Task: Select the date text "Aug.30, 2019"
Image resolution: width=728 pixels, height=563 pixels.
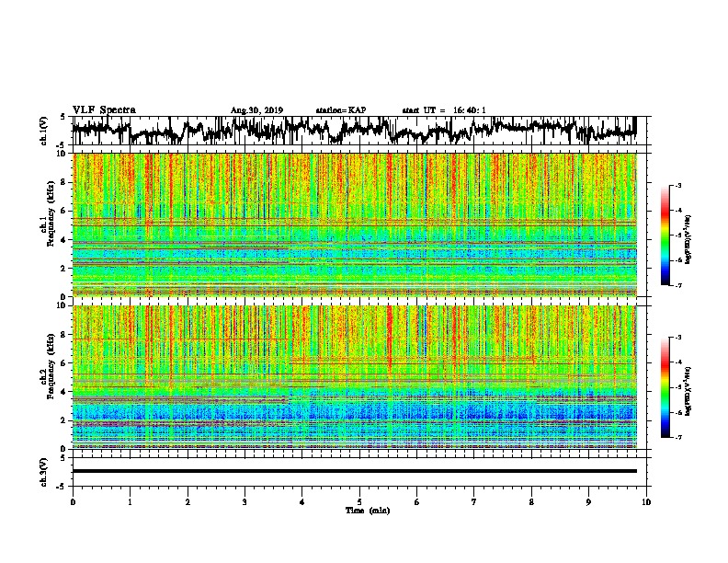Action: [x=256, y=110]
